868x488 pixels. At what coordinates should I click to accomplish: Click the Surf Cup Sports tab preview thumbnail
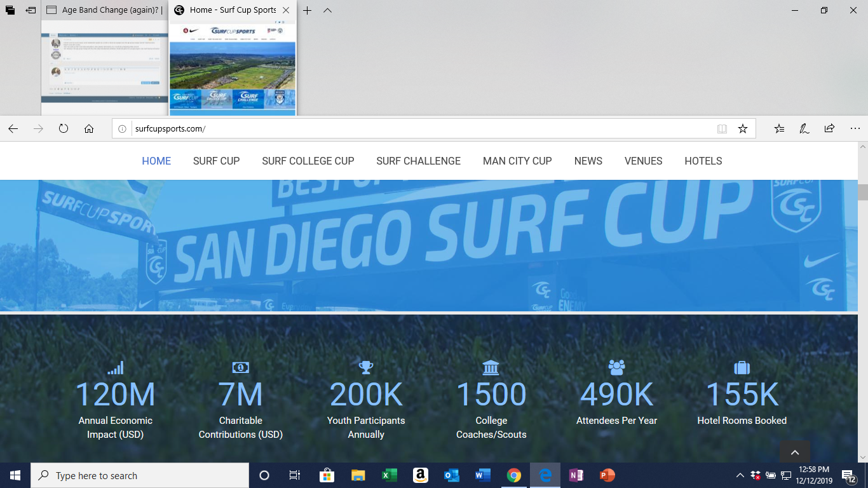(233, 67)
